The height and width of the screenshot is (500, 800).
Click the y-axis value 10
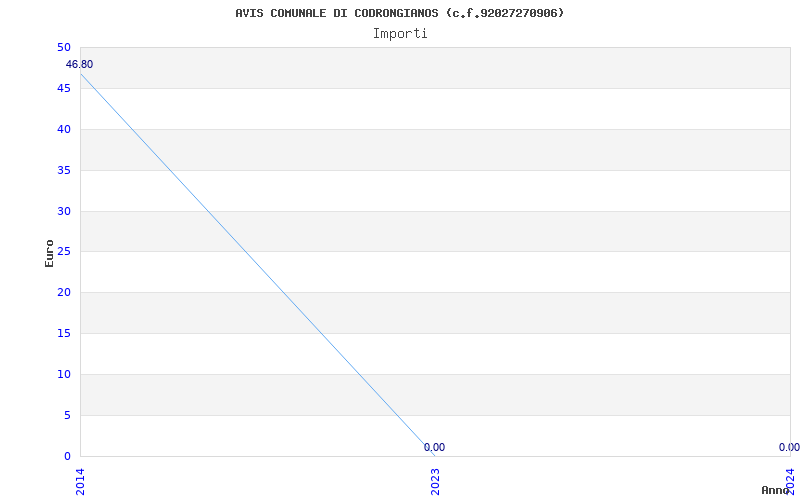point(64,374)
